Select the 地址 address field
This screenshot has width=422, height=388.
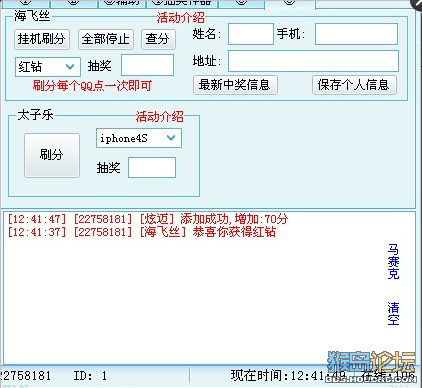click(313, 61)
